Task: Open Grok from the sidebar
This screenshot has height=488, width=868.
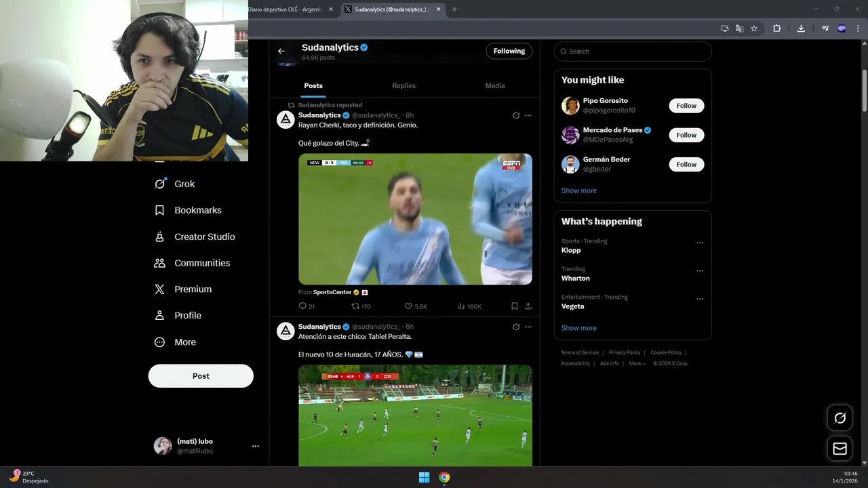Action: coord(175,184)
